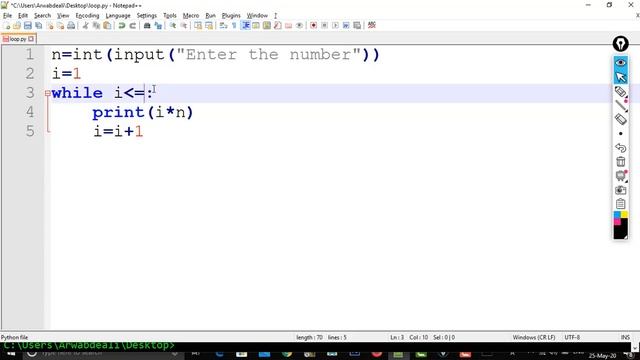Open the Language menu

(118, 16)
